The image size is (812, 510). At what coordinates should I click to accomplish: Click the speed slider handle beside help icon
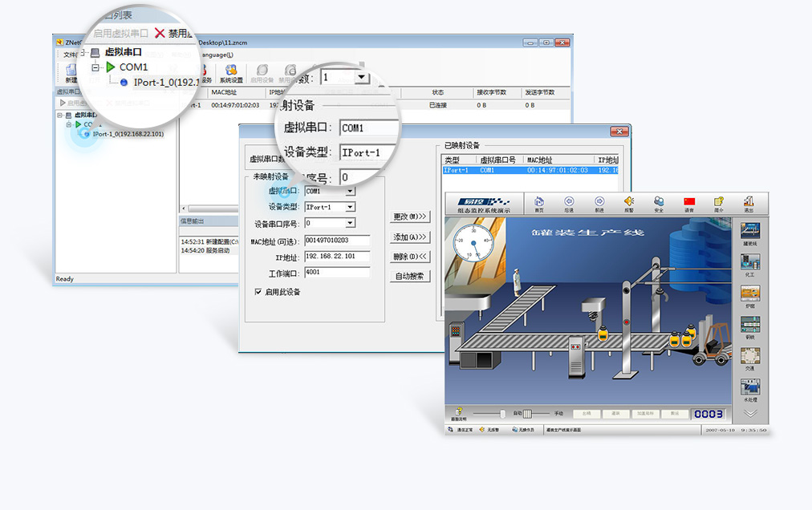(x=502, y=413)
